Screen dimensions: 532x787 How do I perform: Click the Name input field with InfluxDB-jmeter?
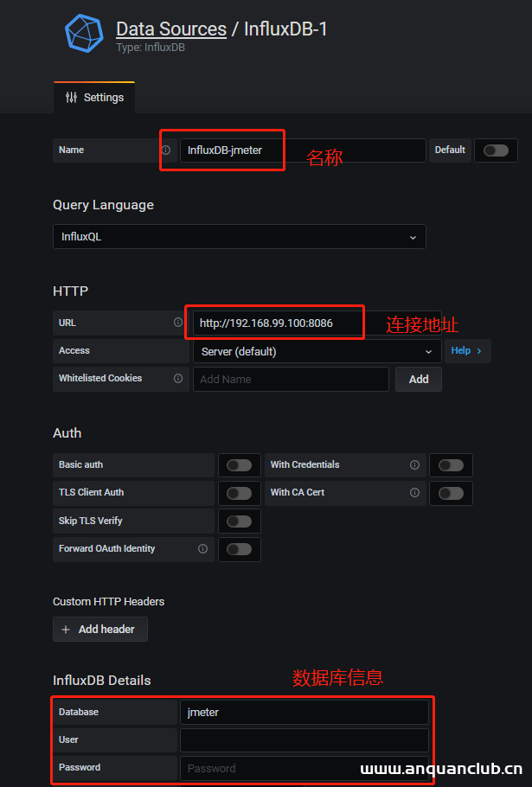click(303, 150)
